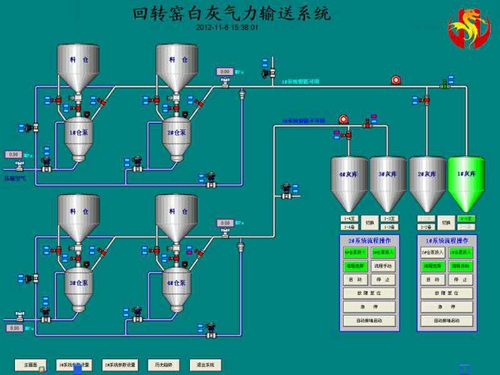
Task: Open 2#系统参数设置 page
Action: coord(120,365)
